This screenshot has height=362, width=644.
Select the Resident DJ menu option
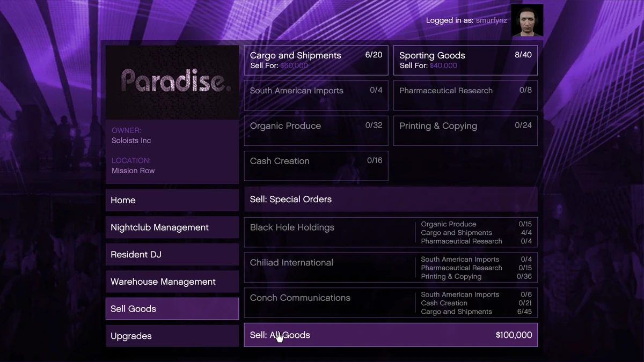(x=172, y=254)
